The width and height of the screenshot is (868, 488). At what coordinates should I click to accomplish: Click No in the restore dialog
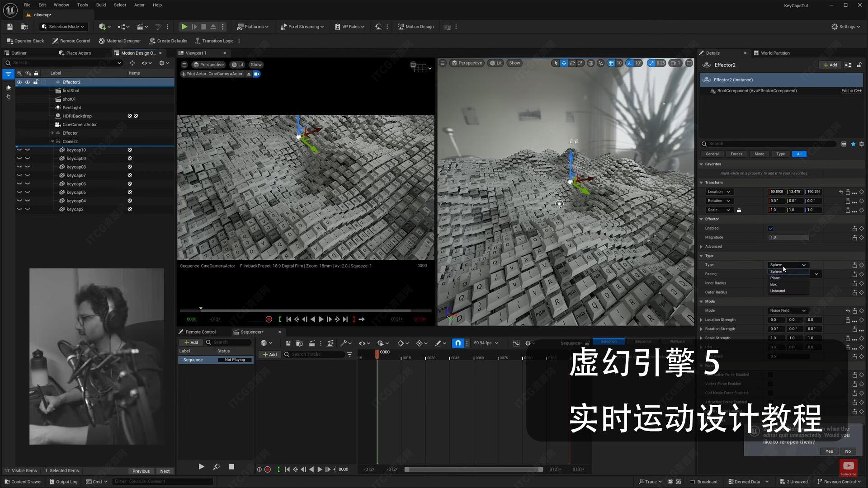pos(848,451)
